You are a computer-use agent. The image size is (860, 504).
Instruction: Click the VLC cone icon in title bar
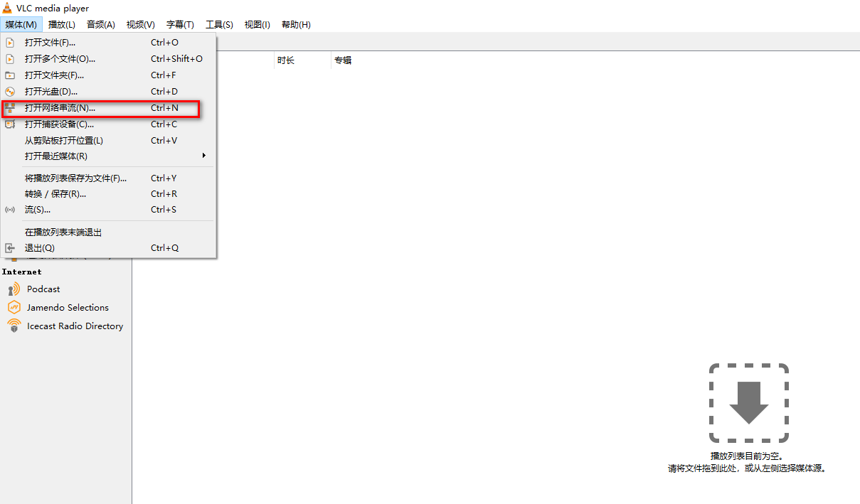pyautogui.click(x=9, y=8)
